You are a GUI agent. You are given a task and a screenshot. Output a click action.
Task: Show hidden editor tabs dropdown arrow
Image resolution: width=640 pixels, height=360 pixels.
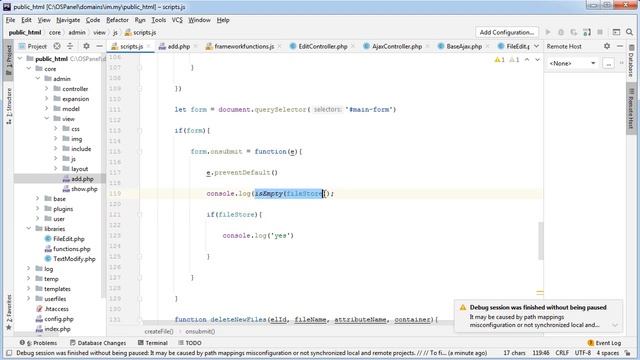pyautogui.click(x=536, y=46)
